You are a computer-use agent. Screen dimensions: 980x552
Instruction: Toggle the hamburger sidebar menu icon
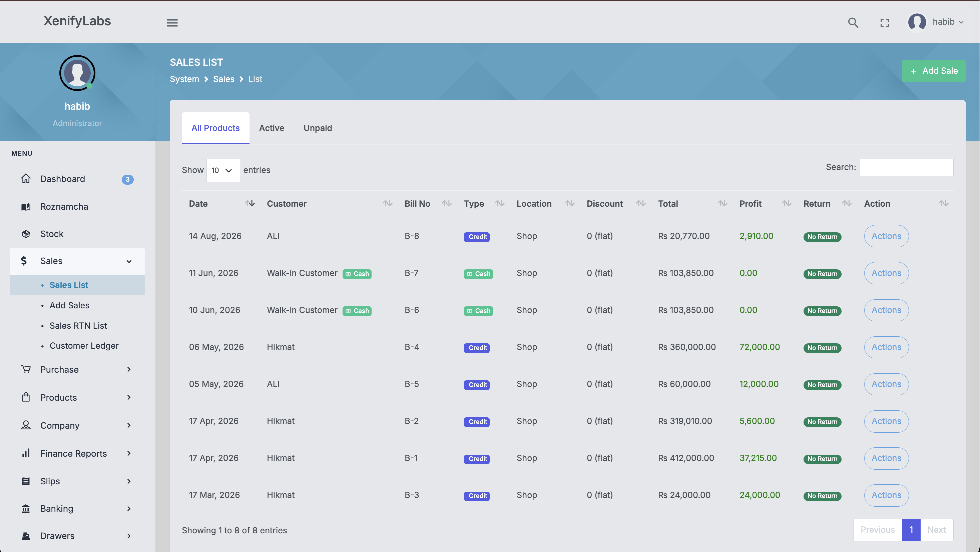(172, 23)
